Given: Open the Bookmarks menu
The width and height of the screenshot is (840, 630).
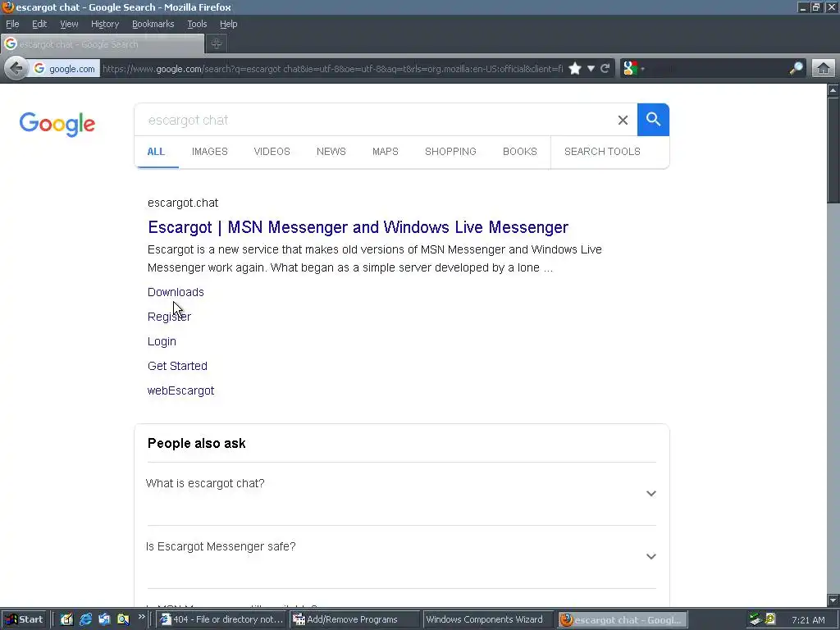Looking at the screenshot, I should 153,24.
